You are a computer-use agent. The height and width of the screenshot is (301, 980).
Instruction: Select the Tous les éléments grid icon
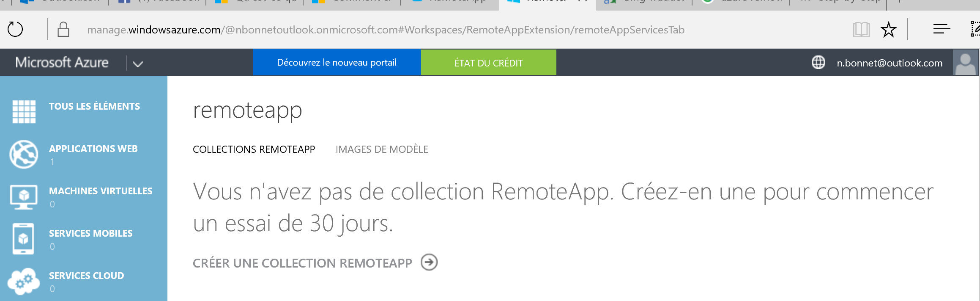point(24,111)
